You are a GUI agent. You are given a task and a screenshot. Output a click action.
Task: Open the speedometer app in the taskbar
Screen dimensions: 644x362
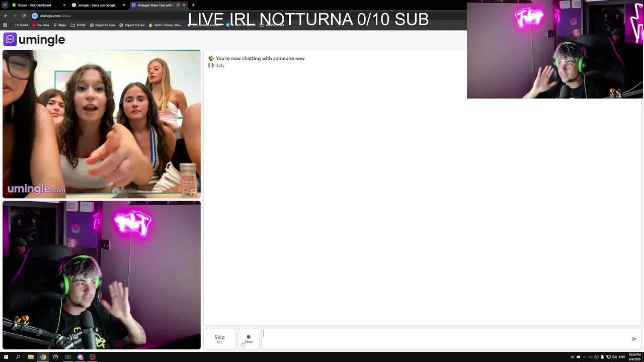pyautogui.click(x=55, y=357)
